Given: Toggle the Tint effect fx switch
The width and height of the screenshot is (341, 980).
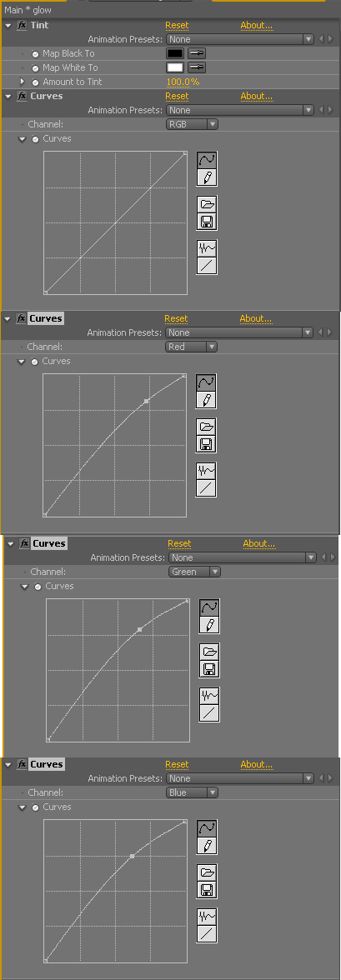Looking at the screenshot, I should click(x=22, y=26).
